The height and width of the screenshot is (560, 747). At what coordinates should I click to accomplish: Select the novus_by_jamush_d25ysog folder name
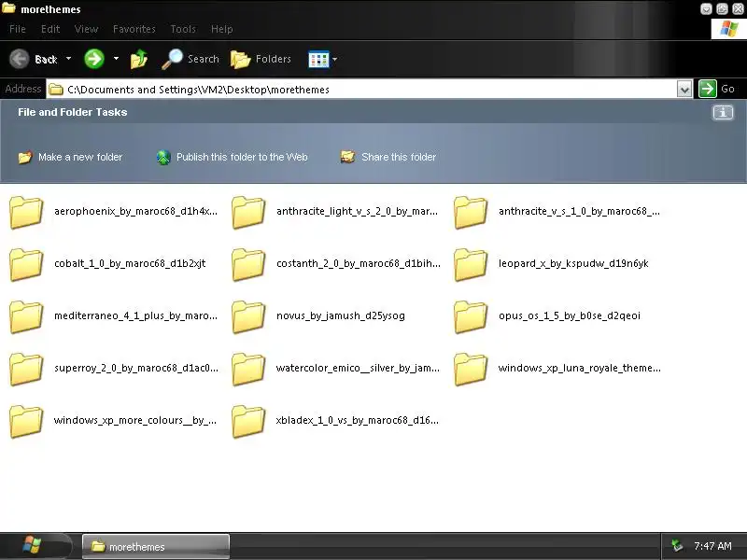(341, 315)
